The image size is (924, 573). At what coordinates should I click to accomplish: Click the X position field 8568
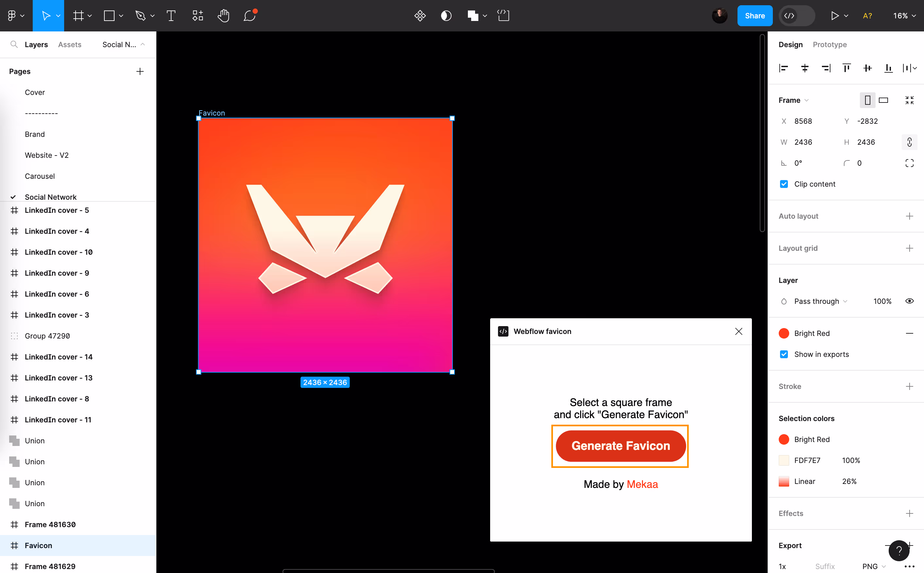coord(804,121)
